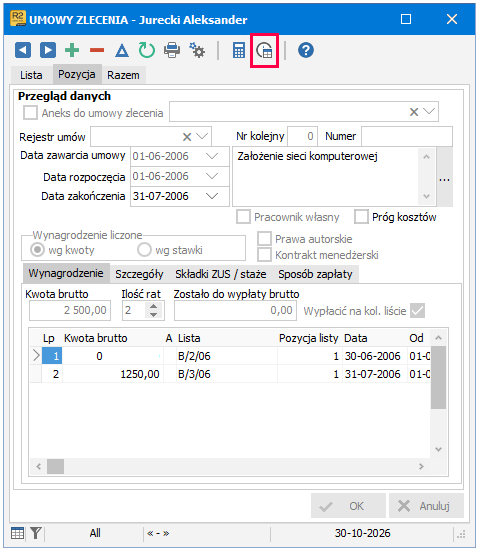Select the wg stawki radio button
The height and width of the screenshot is (559, 481).
click(x=144, y=250)
